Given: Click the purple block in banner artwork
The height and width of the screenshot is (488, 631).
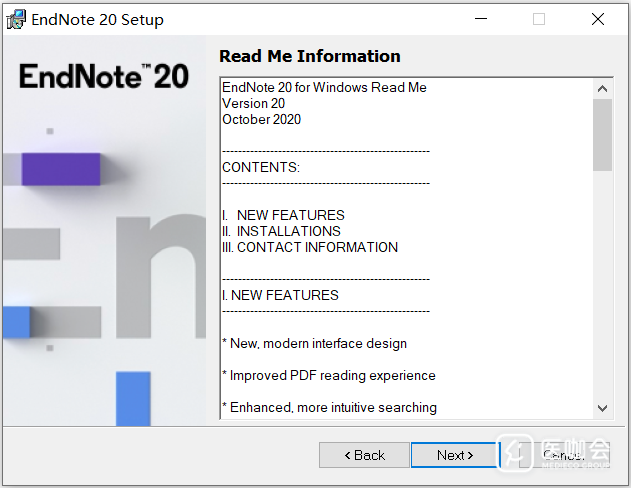Looking at the screenshot, I should click(61, 169).
